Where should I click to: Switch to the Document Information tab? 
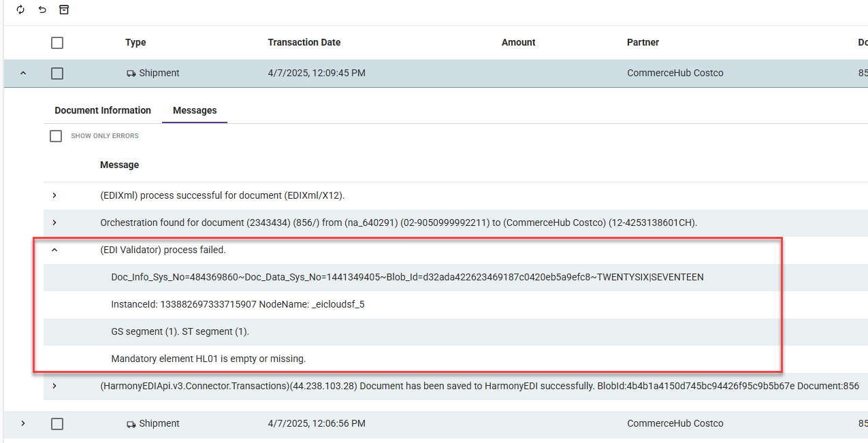[x=103, y=110]
